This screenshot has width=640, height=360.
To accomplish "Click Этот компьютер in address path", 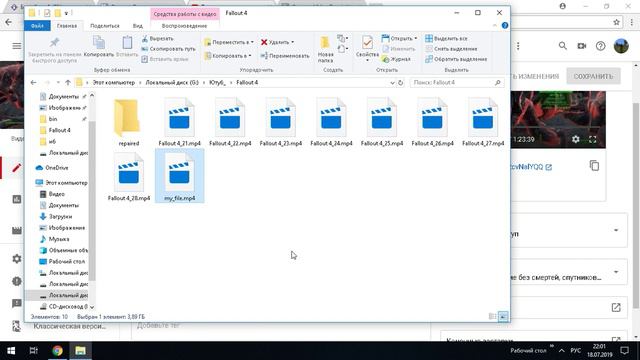I will 113,82.
